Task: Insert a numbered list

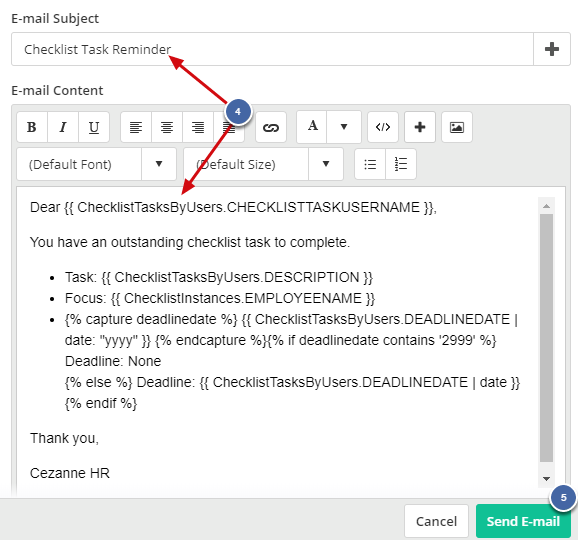Action: point(401,164)
